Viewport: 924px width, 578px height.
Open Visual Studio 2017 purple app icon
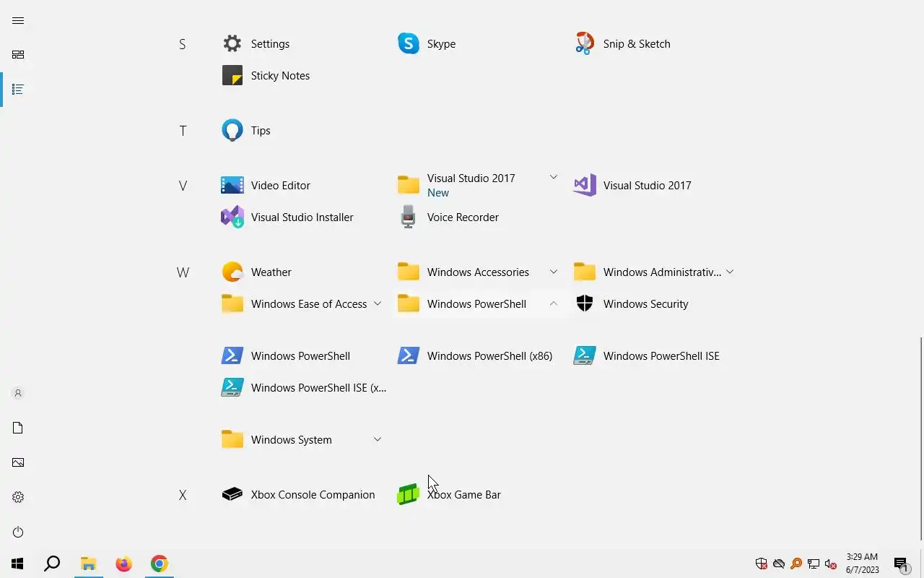585,185
